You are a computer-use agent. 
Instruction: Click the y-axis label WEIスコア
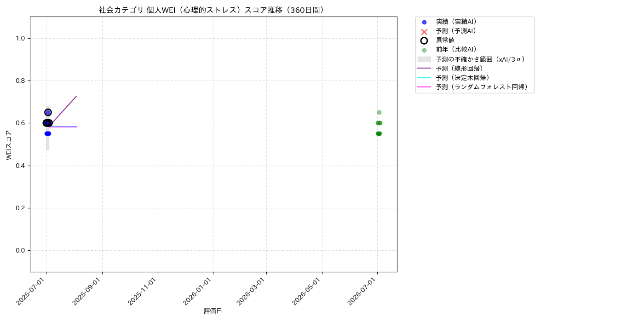point(9,144)
